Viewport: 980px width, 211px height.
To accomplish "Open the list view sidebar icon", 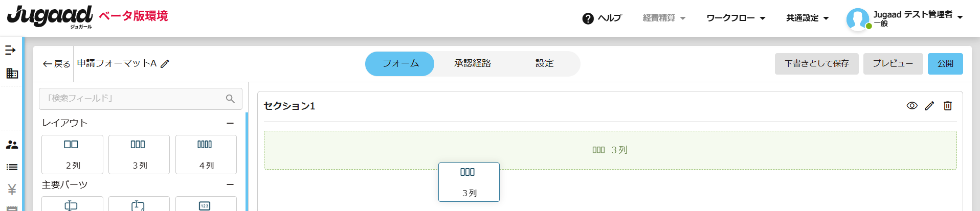I will click(x=12, y=167).
